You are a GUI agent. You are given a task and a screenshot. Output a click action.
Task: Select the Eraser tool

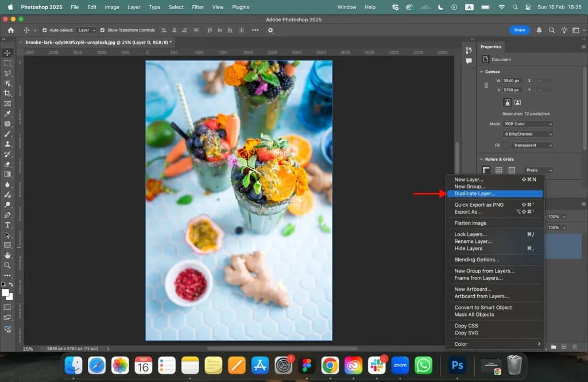[7, 164]
